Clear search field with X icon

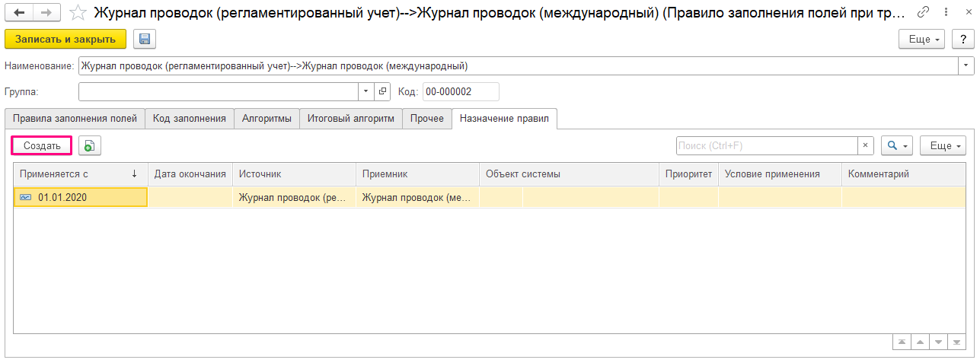(x=866, y=145)
